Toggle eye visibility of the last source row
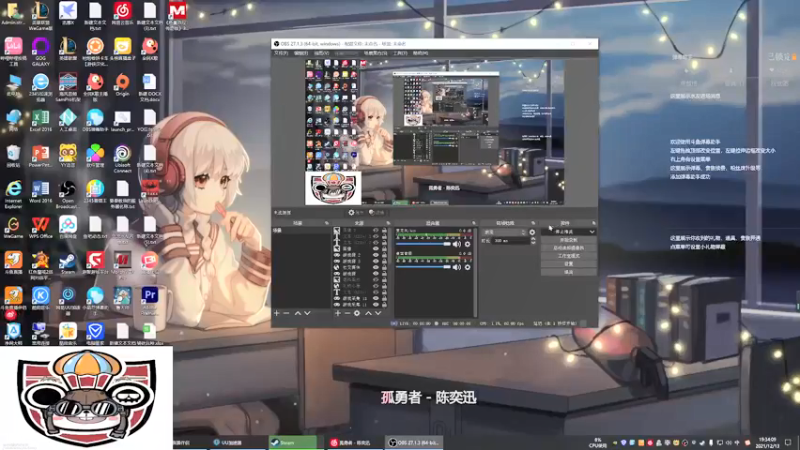This screenshot has width=800, height=450. pyautogui.click(x=376, y=305)
